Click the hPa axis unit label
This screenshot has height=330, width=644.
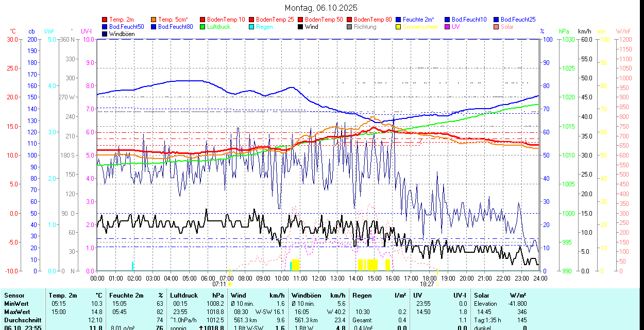pyautogui.click(x=564, y=31)
